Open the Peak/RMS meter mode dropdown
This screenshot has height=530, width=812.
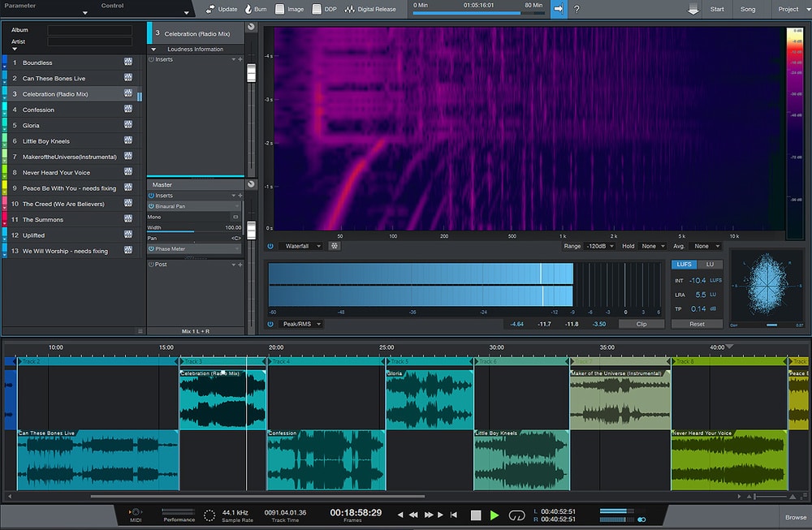coord(301,324)
